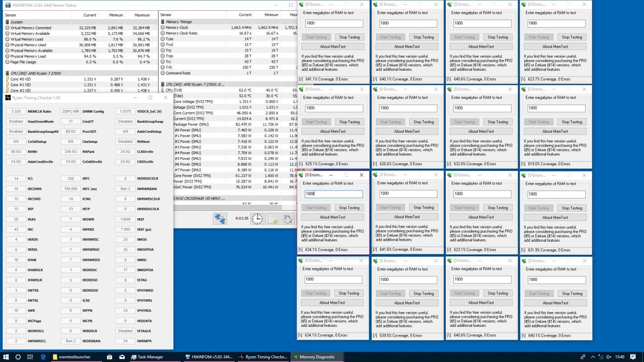
Task: Click the RttPark 240.0Ω value box
Action: coord(70,151)
